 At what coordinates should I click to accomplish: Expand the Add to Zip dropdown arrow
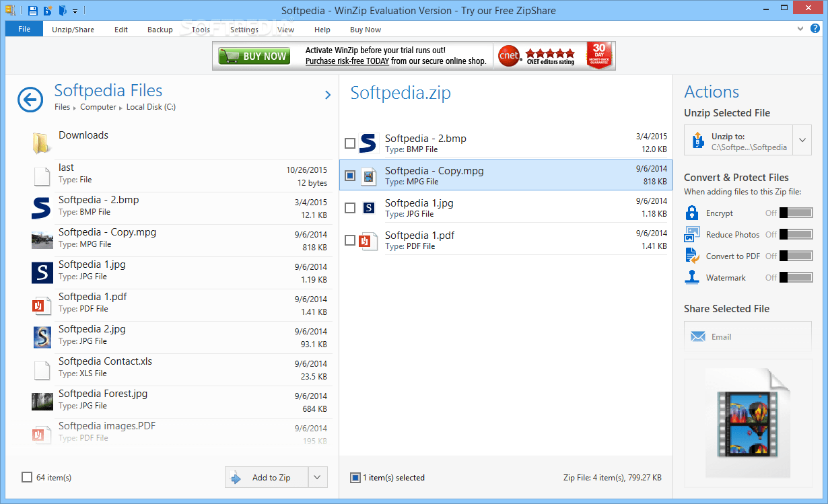coord(317,476)
